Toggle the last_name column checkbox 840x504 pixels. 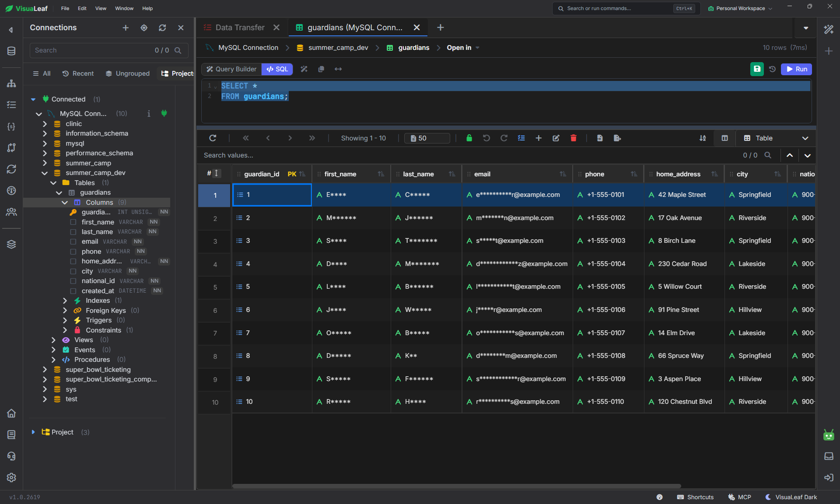coord(73,232)
